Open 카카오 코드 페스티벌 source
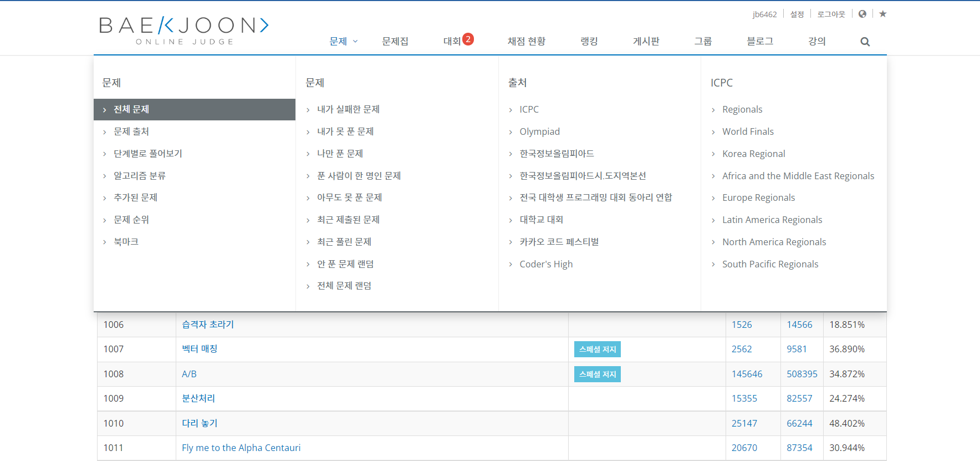 [x=559, y=242]
